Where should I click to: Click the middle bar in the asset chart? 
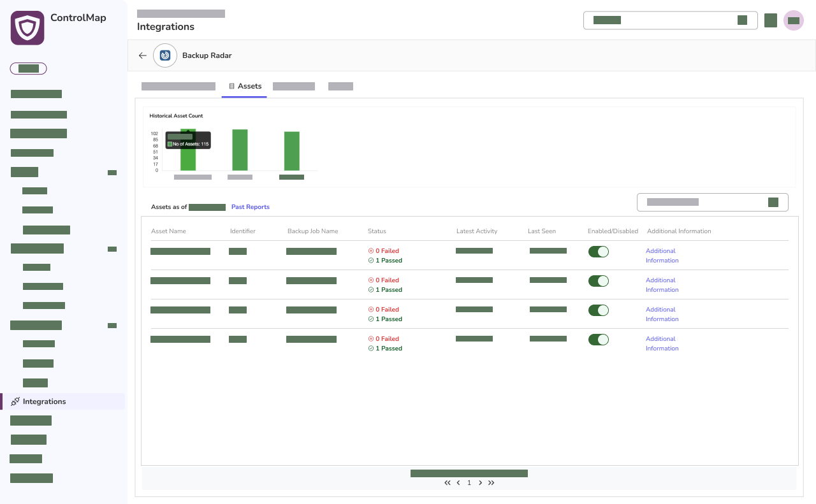click(x=240, y=150)
